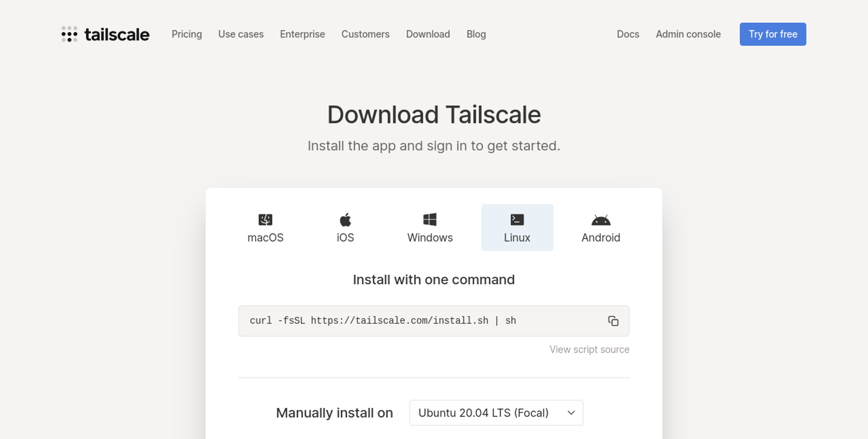The width and height of the screenshot is (868, 439).
Task: Navigate to the Pricing page
Action: tap(186, 34)
